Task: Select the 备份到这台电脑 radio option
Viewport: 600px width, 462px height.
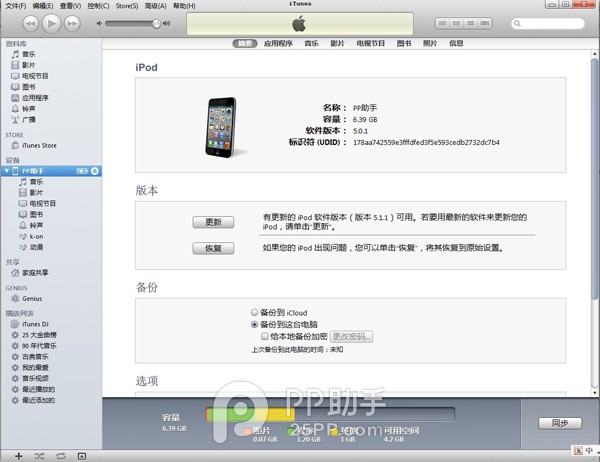Action: coord(254,325)
